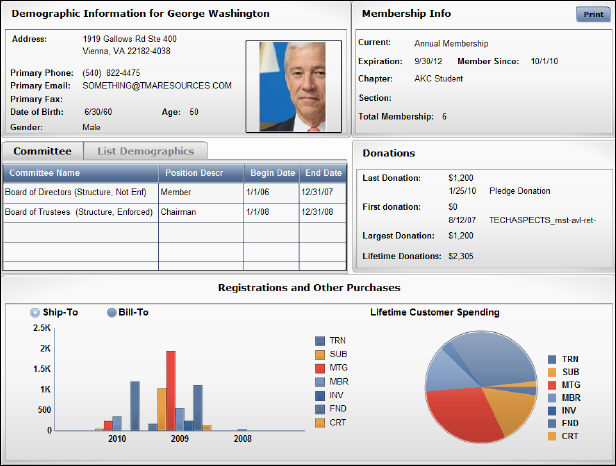Screen dimensions: 616x466
Task: Click TRN color swatch in bar chart legend
Action: (320, 341)
